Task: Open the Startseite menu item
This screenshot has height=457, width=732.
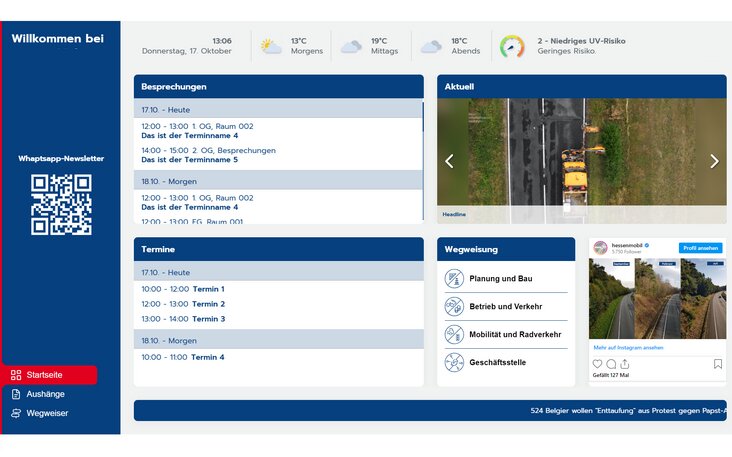Action: click(x=50, y=375)
